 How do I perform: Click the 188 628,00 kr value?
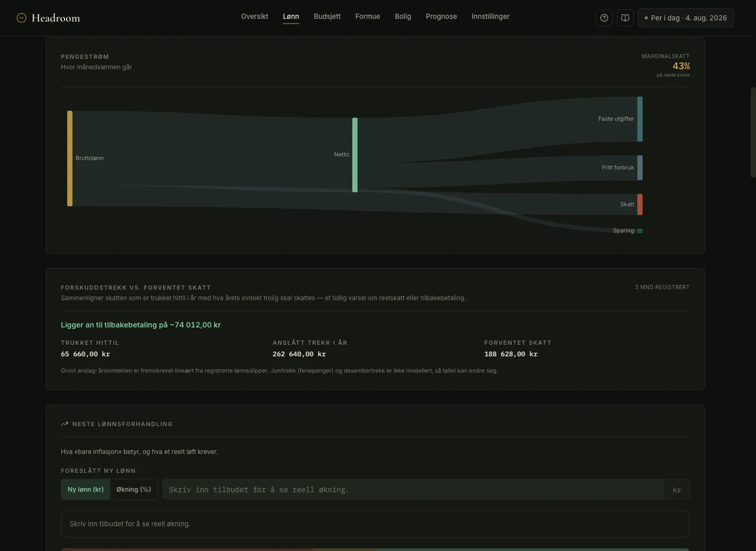point(511,354)
